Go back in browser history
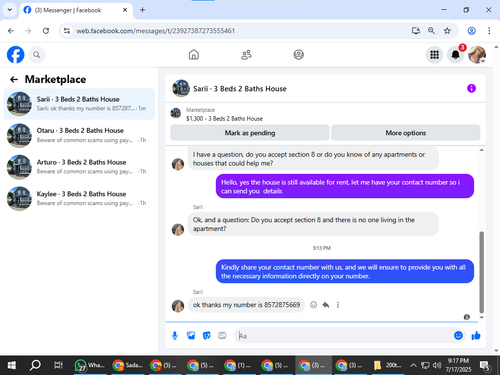The width and height of the screenshot is (500, 375). 11,31
